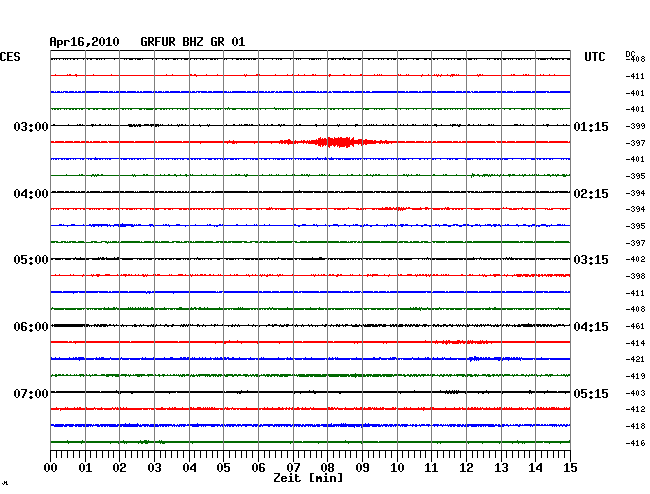Select x-axis minute label 10
Image resolution: width=650 pixels, height=494 pixels.
click(x=397, y=468)
